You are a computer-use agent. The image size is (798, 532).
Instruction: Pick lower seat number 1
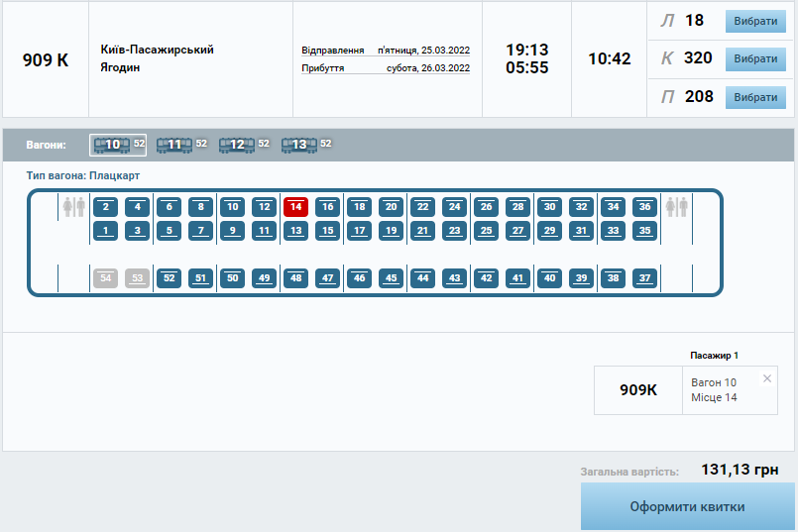coord(105,231)
